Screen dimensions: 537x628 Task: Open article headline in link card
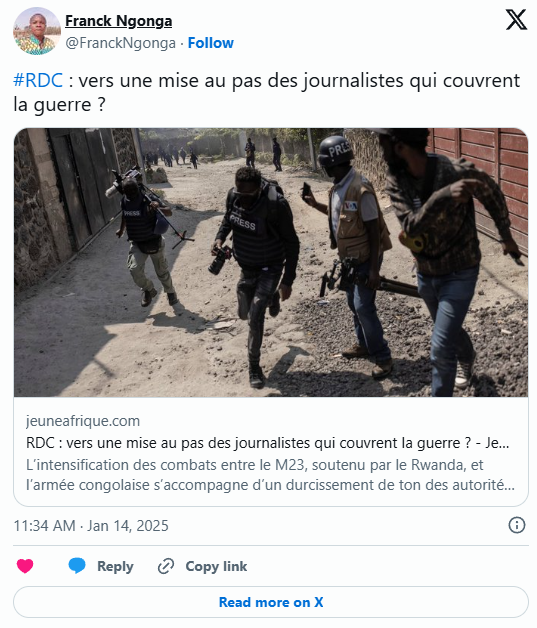pos(267,443)
